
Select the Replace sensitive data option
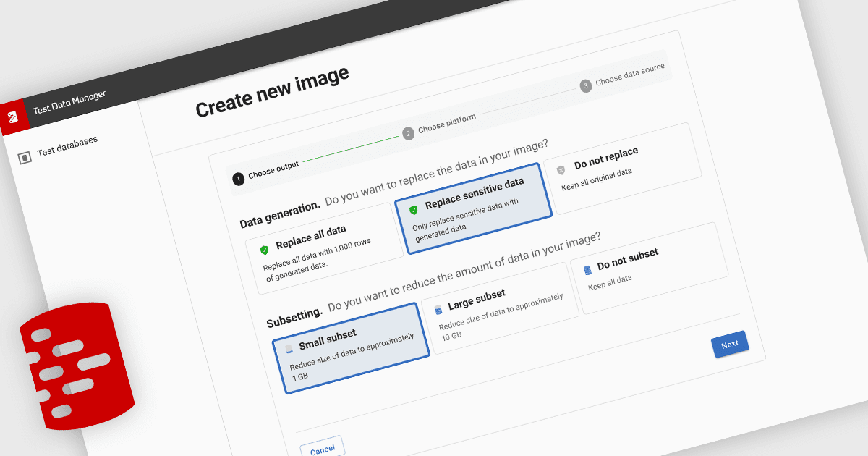474,208
